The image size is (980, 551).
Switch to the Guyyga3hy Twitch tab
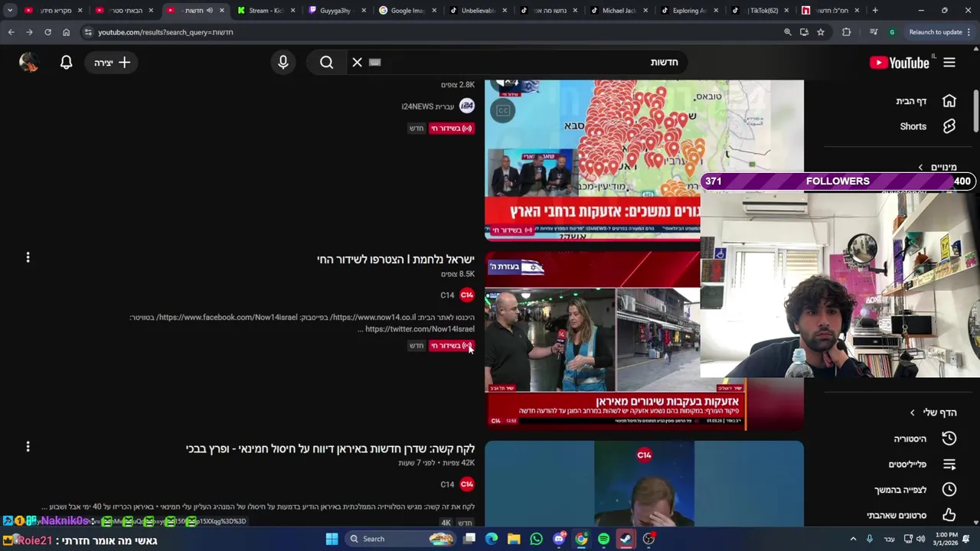[335, 11]
